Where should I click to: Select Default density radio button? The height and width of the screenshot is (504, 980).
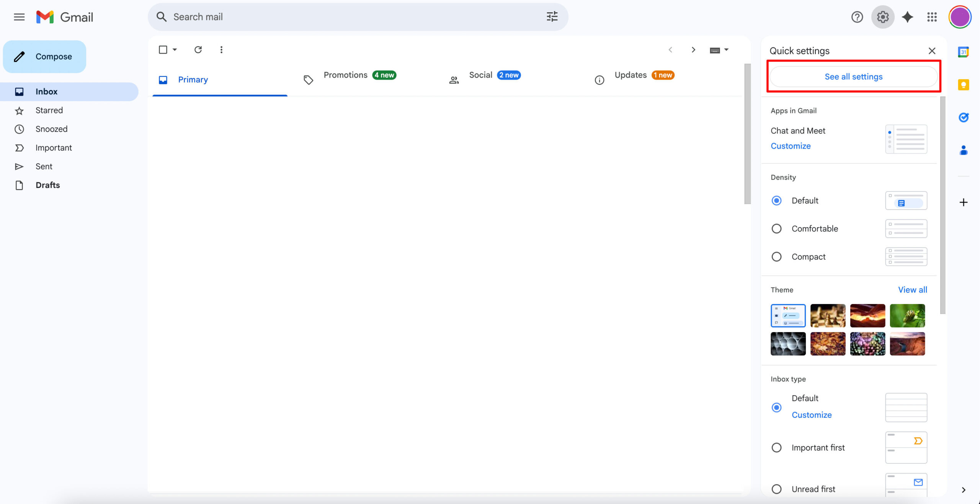776,201
